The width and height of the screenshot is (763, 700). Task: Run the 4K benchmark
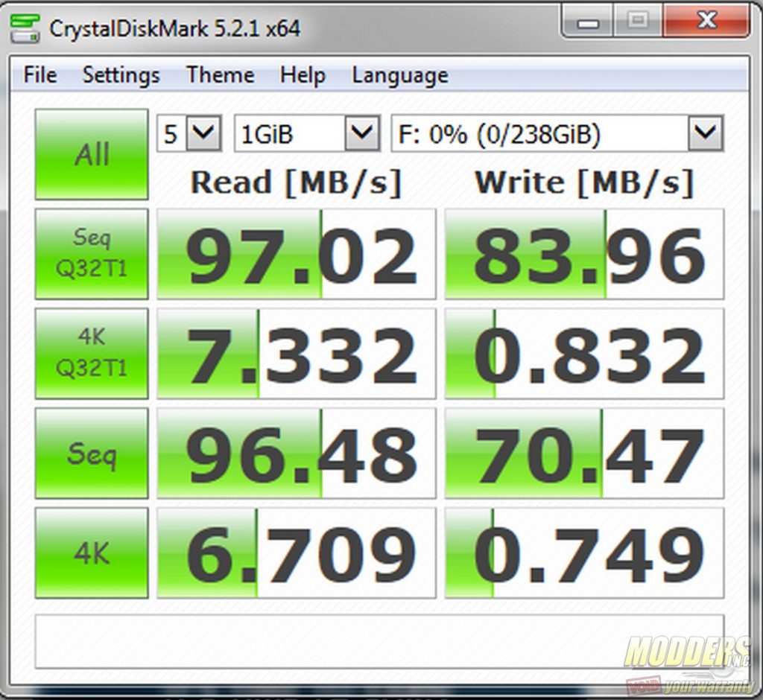click(x=92, y=553)
